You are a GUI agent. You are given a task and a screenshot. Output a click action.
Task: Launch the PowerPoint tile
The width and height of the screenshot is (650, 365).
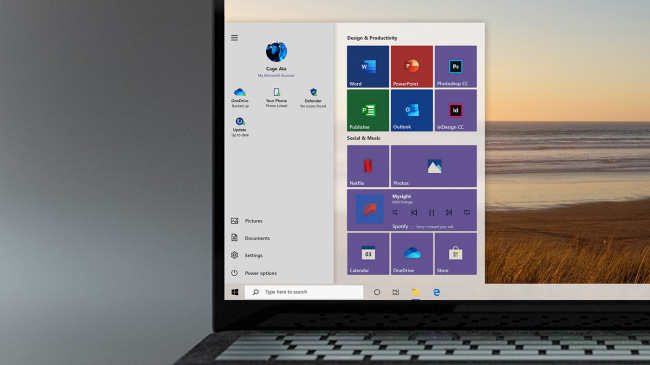coord(412,66)
